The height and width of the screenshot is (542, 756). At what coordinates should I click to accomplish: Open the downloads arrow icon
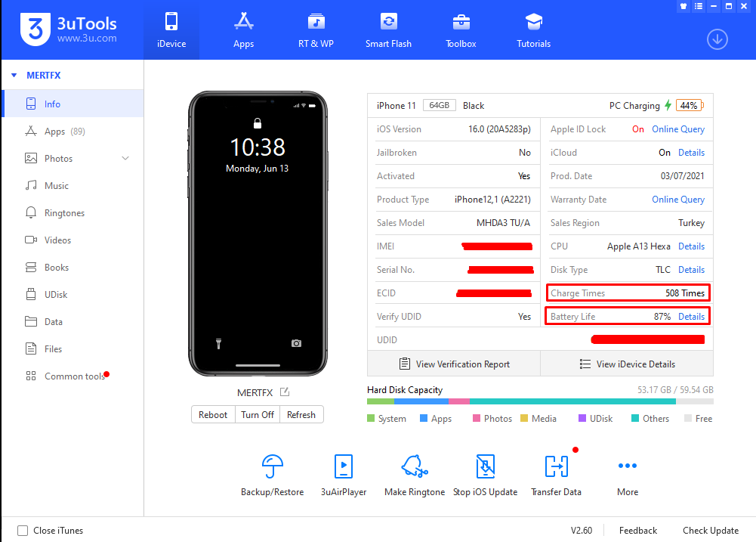tap(717, 39)
